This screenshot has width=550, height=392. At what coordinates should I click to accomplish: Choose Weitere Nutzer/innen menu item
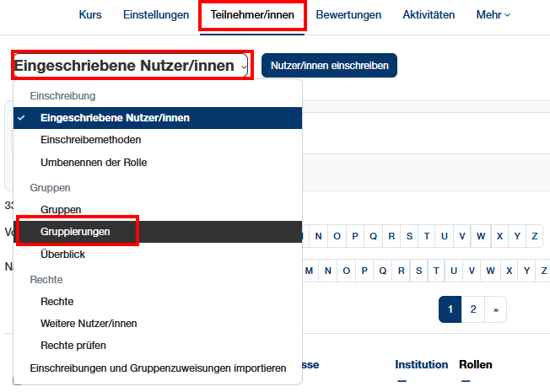(89, 323)
